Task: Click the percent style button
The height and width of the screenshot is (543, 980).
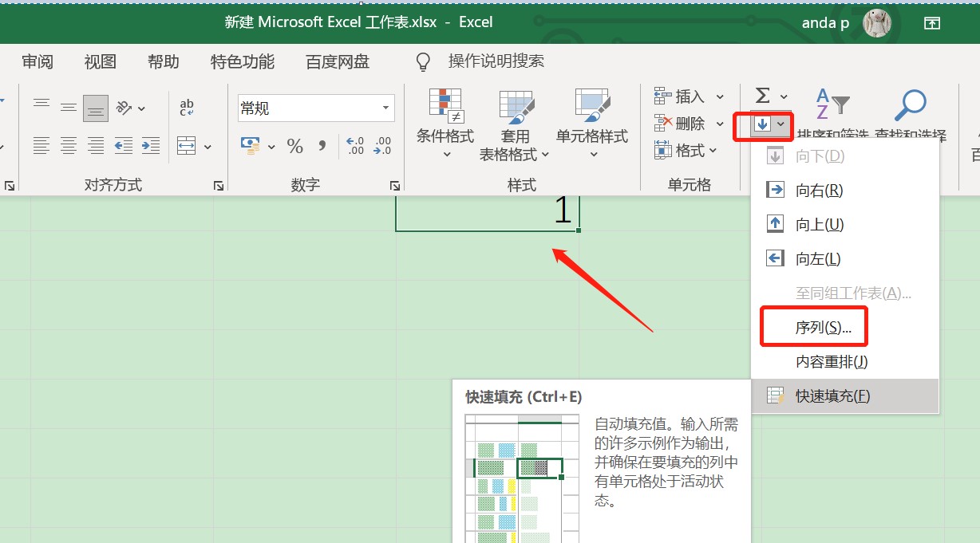Action: click(x=295, y=146)
